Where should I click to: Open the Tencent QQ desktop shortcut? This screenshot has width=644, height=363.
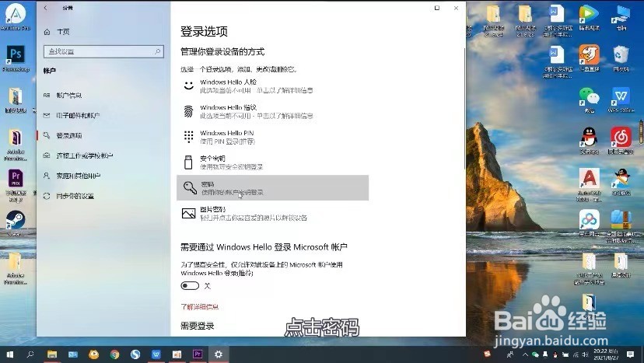pyautogui.click(x=589, y=140)
